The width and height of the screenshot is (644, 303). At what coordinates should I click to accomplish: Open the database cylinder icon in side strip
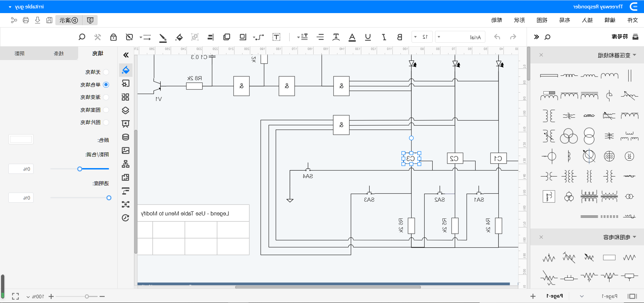(125, 137)
